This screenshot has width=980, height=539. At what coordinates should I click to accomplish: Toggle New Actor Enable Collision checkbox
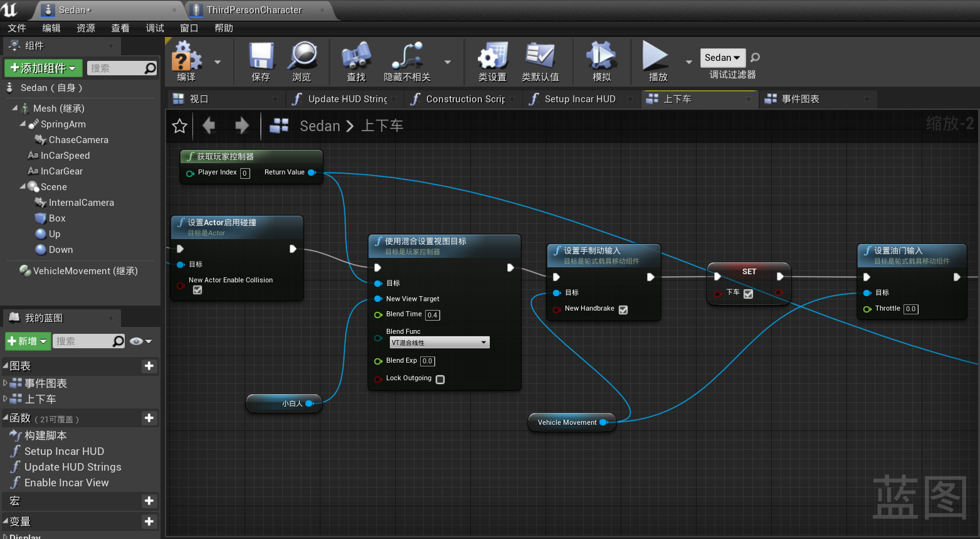(198, 290)
